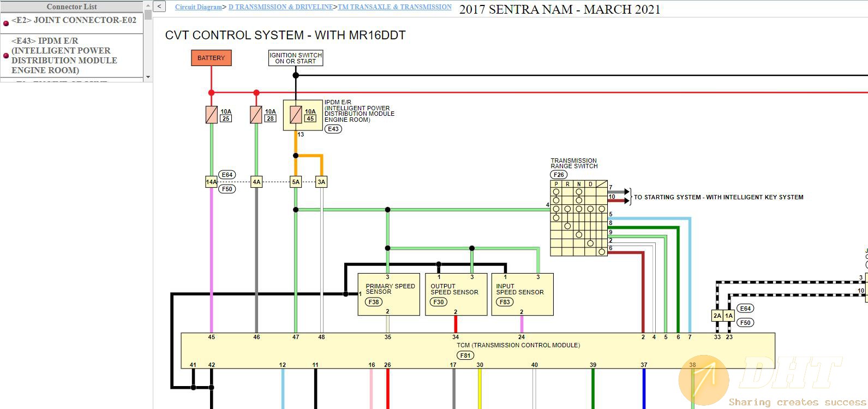Viewport: 868px width, 409px height.
Task: Click the 2017 SENTRA NAM header text
Action: 560,9
